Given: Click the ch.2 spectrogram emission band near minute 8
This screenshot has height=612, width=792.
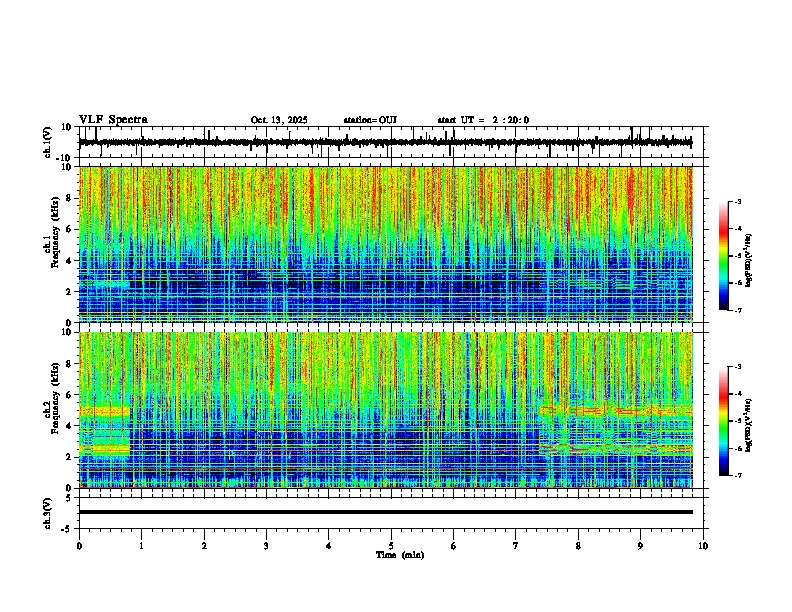Looking at the screenshot, I should pyautogui.click(x=616, y=411).
